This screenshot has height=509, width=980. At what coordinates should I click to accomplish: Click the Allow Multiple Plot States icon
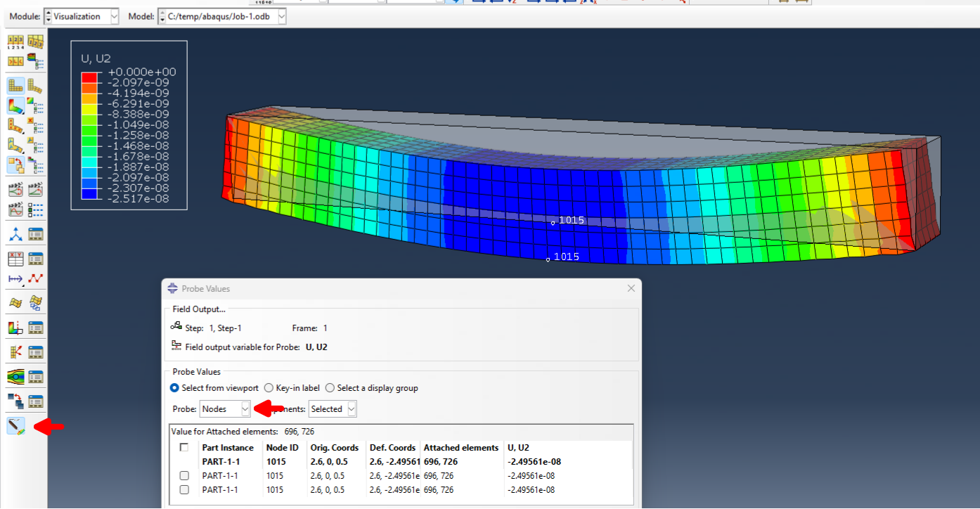15,165
